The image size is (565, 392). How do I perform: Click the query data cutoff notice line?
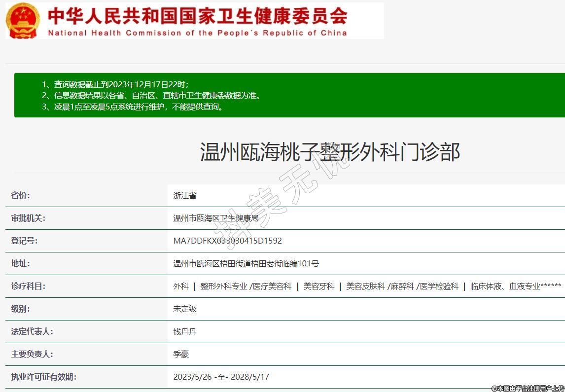[115, 84]
